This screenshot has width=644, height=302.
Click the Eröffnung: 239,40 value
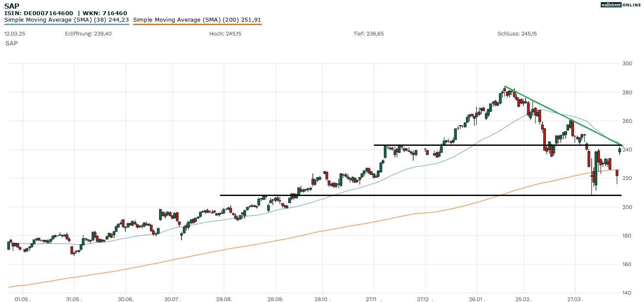click(88, 33)
